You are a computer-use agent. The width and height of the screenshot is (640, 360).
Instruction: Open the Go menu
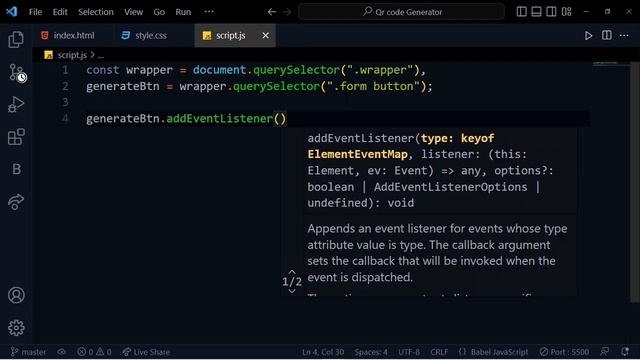click(x=159, y=12)
